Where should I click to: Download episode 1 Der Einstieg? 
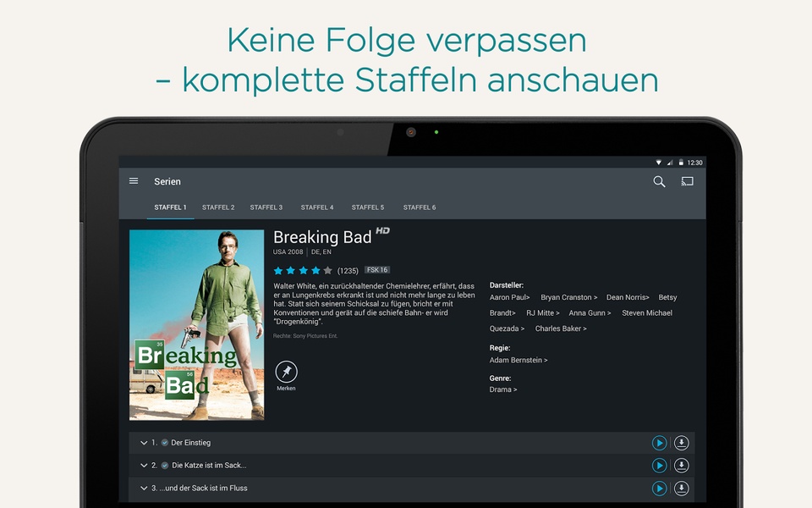click(682, 443)
